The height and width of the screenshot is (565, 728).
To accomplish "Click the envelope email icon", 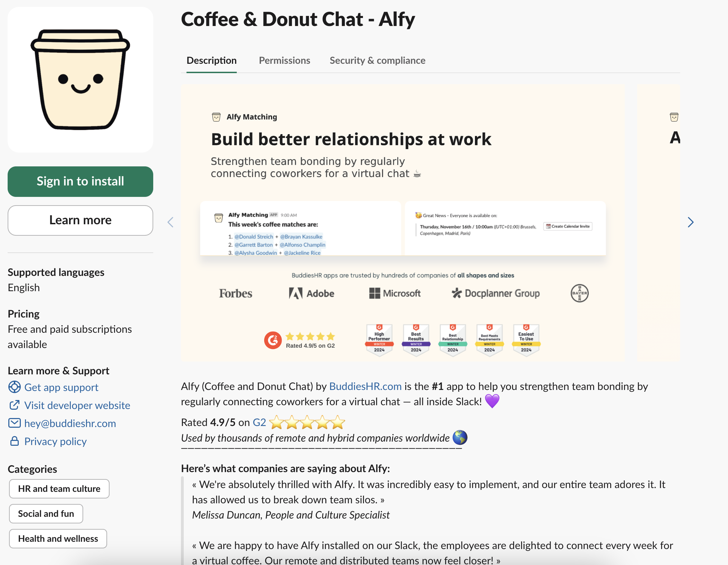I will 14,423.
